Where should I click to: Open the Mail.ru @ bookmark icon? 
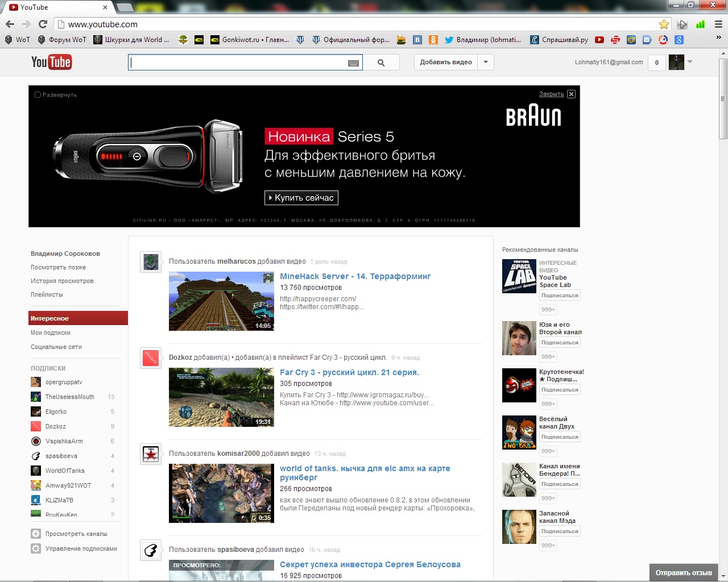coord(631,40)
